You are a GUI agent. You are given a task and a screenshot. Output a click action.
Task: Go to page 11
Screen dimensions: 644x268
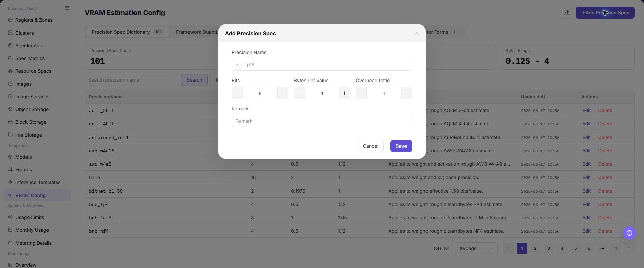point(616,248)
